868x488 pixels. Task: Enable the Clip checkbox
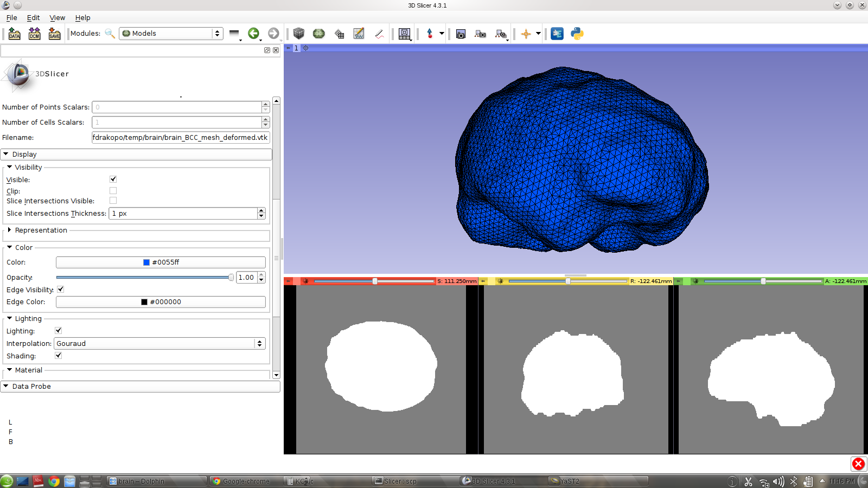tap(113, 191)
